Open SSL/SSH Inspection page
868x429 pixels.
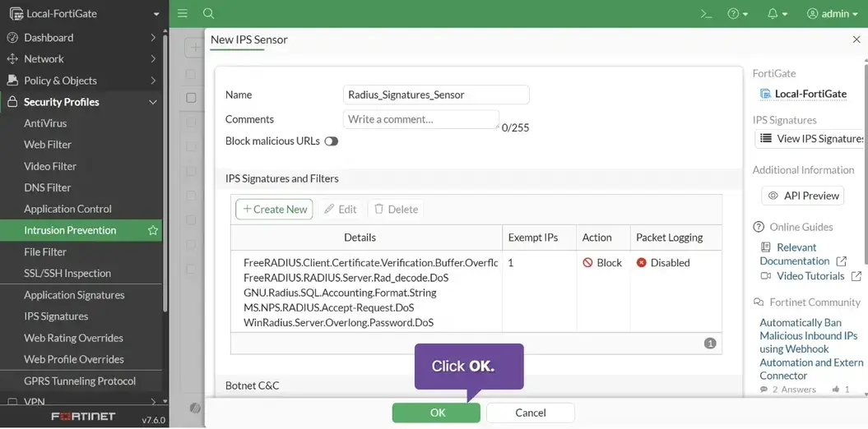point(67,273)
